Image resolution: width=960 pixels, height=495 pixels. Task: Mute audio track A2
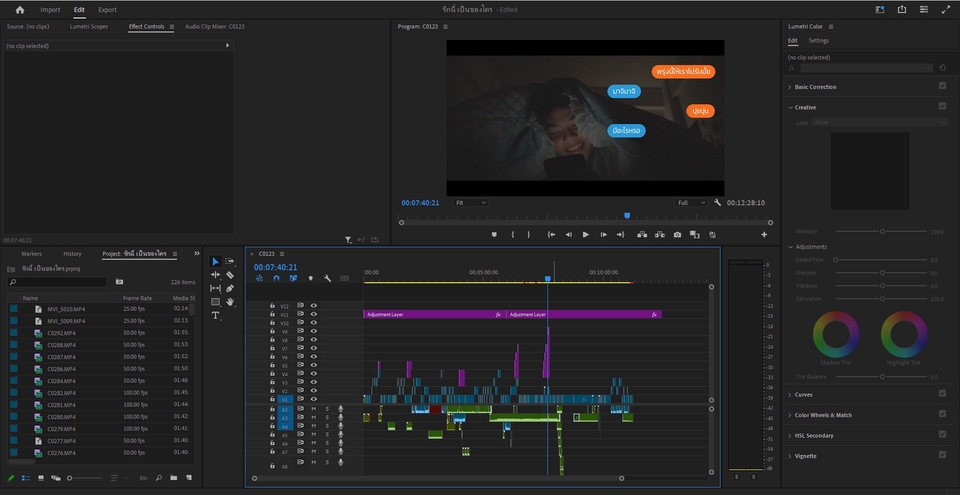point(313,409)
